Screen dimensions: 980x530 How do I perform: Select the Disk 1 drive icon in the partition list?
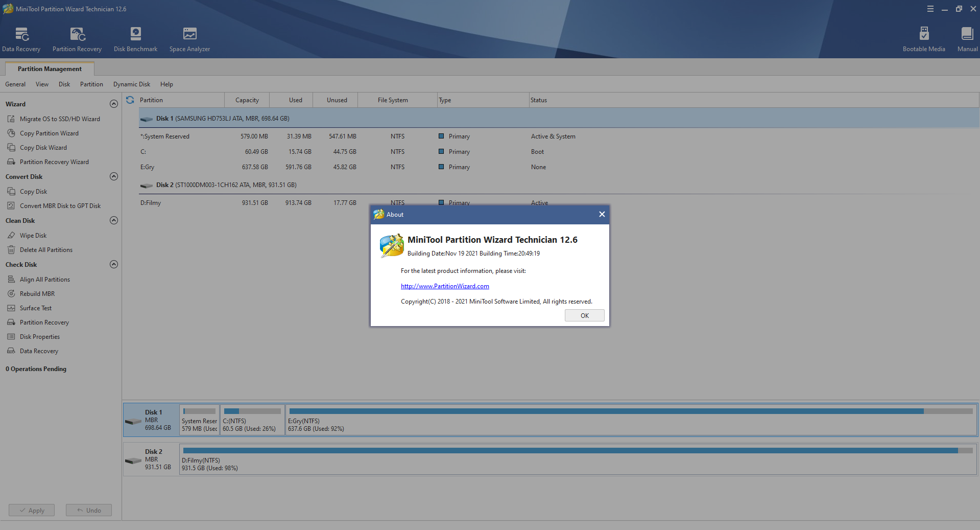147,119
